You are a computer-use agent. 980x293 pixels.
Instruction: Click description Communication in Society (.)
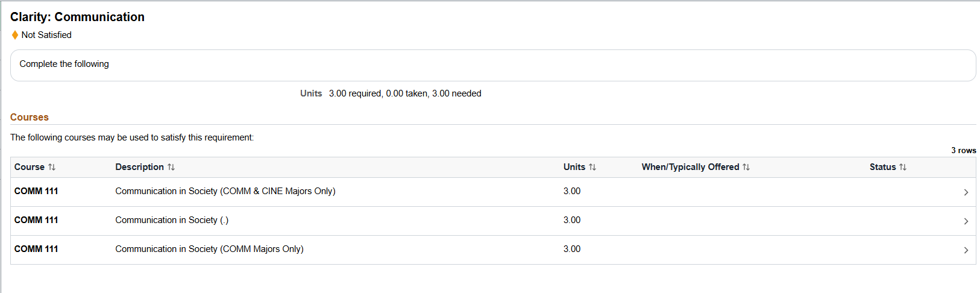pyautogui.click(x=172, y=220)
